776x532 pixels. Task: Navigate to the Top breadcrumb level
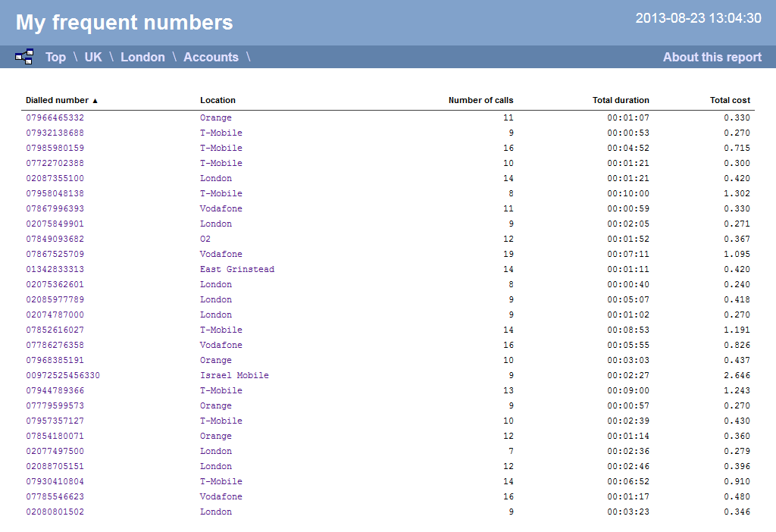click(x=55, y=57)
